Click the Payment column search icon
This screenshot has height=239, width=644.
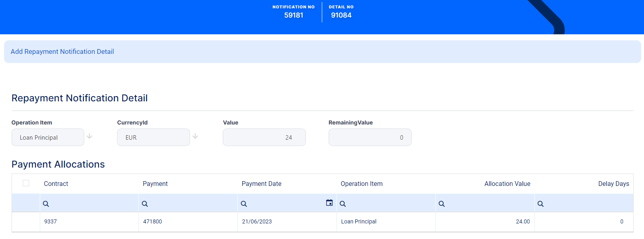pyautogui.click(x=145, y=204)
